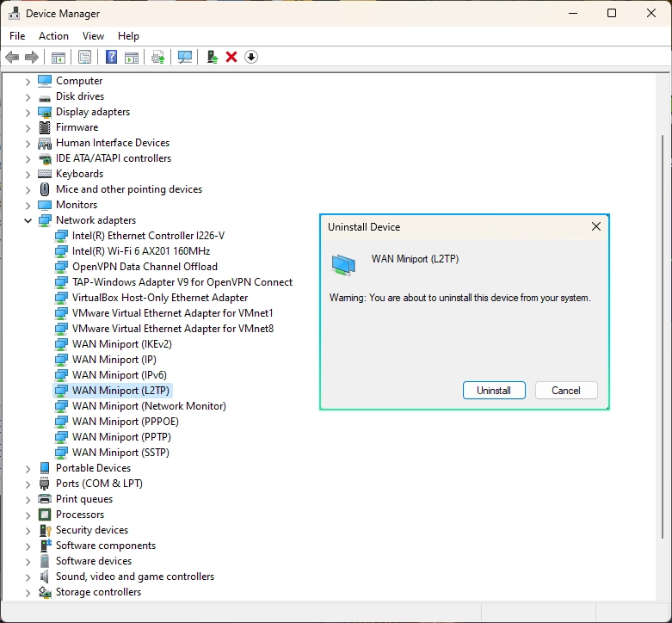Click the Display adapters category icon
This screenshot has height=623, width=672.
[x=45, y=112]
